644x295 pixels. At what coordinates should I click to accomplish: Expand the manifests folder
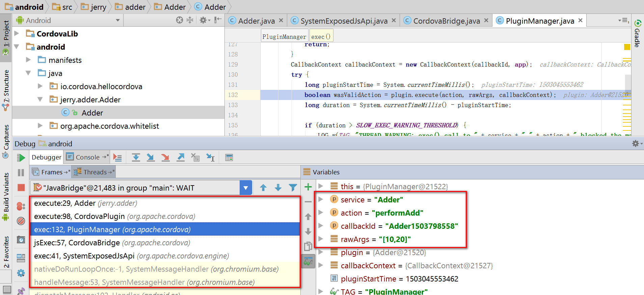[28, 60]
